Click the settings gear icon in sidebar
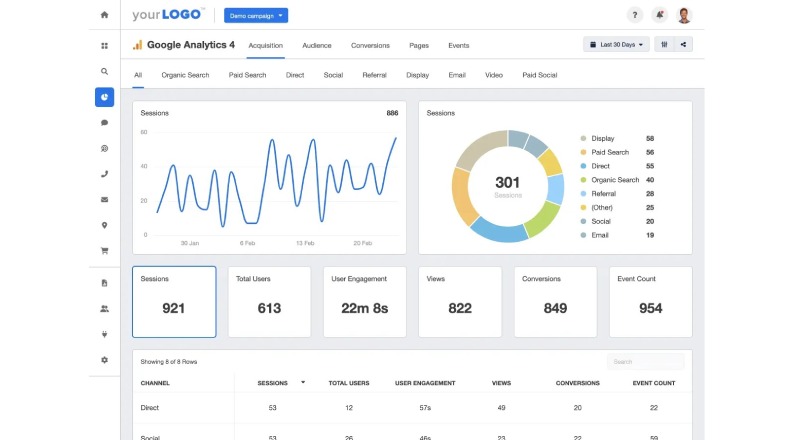The image size is (794, 440). [104, 360]
